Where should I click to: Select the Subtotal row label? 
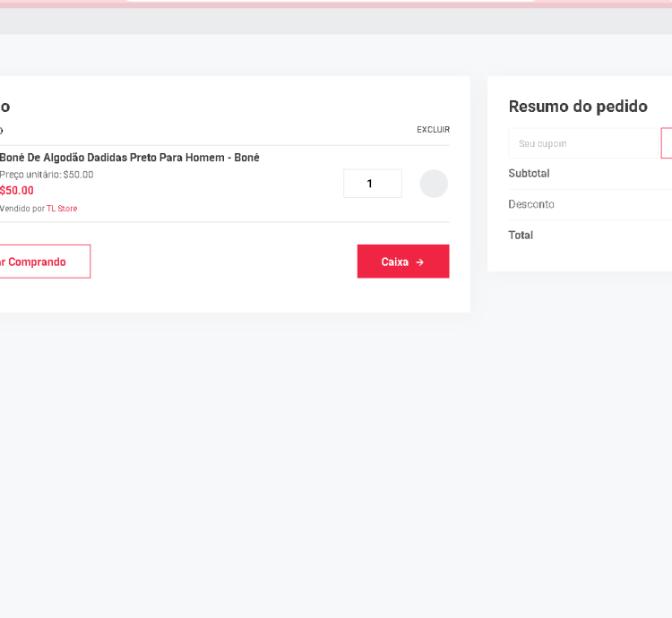point(529,174)
